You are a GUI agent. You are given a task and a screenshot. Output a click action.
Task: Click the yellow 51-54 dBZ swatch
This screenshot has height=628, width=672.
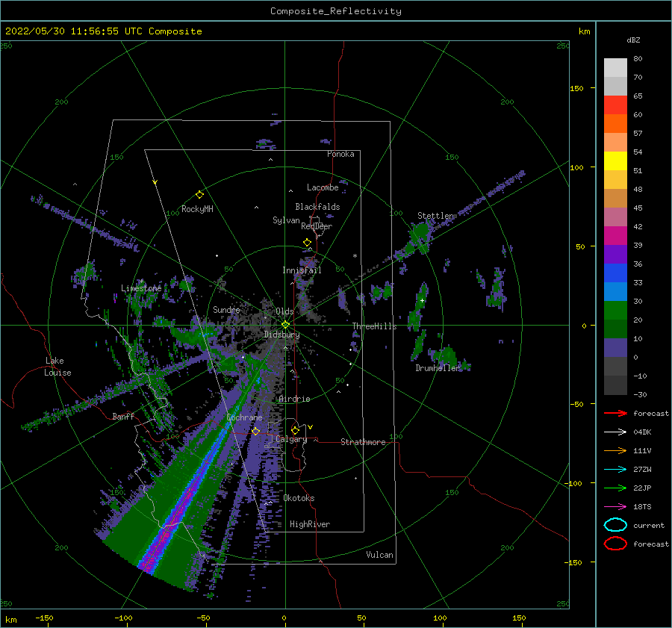(615, 161)
